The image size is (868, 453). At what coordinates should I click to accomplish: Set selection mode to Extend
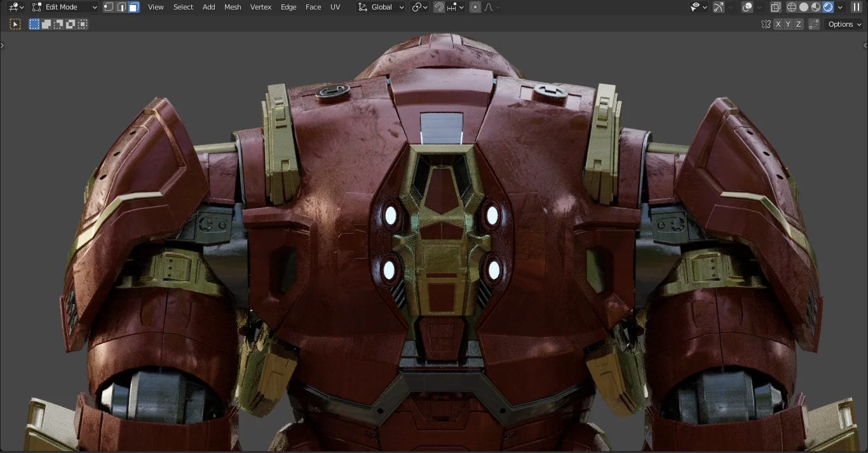[x=46, y=24]
